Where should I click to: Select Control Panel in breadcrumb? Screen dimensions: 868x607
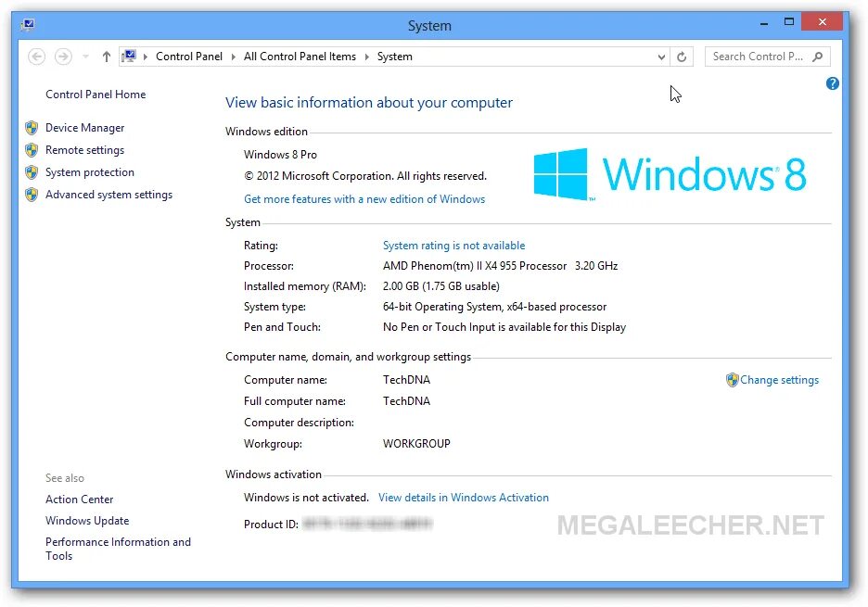tap(189, 57)
